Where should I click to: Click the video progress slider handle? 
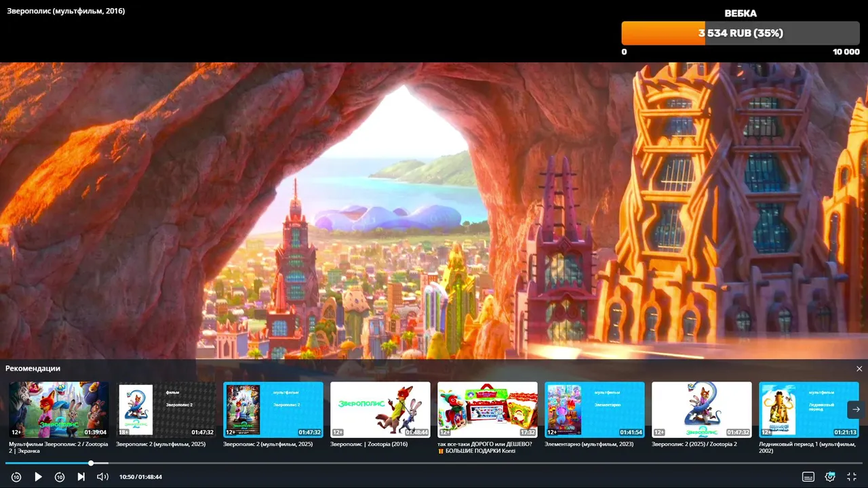tap(91, 464)
